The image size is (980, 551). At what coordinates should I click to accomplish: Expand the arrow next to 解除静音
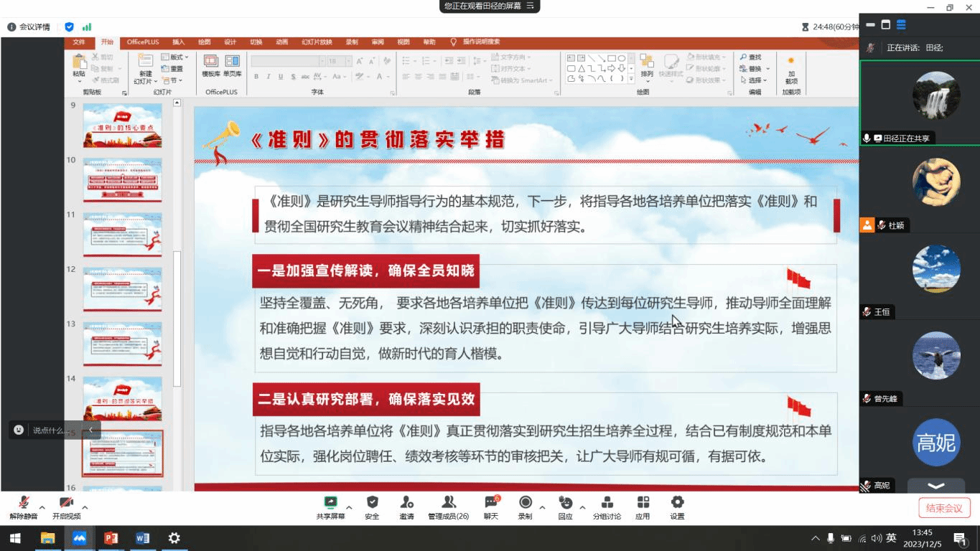(42, 507)
